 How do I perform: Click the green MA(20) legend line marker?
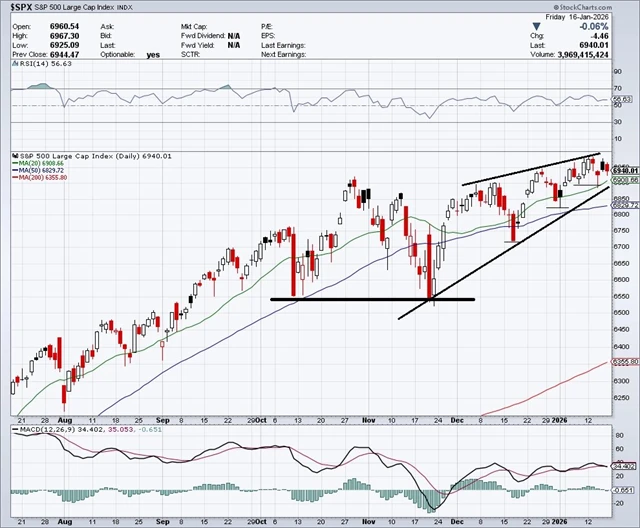click(x=15, y=163)
